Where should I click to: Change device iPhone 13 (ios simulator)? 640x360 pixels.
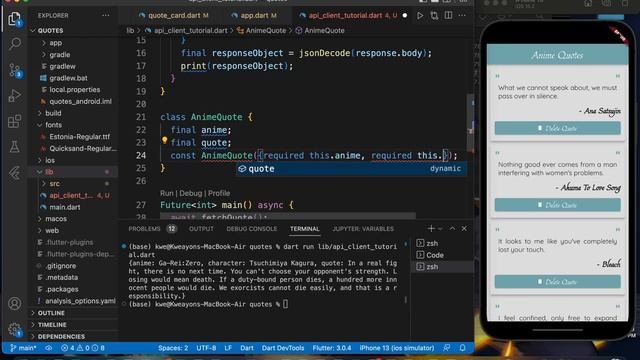click(x=397, y=348)
